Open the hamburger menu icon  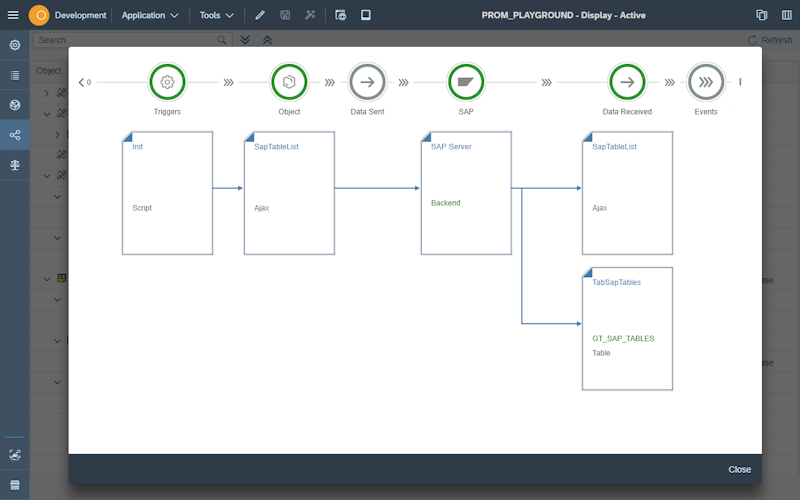[14, 15]
